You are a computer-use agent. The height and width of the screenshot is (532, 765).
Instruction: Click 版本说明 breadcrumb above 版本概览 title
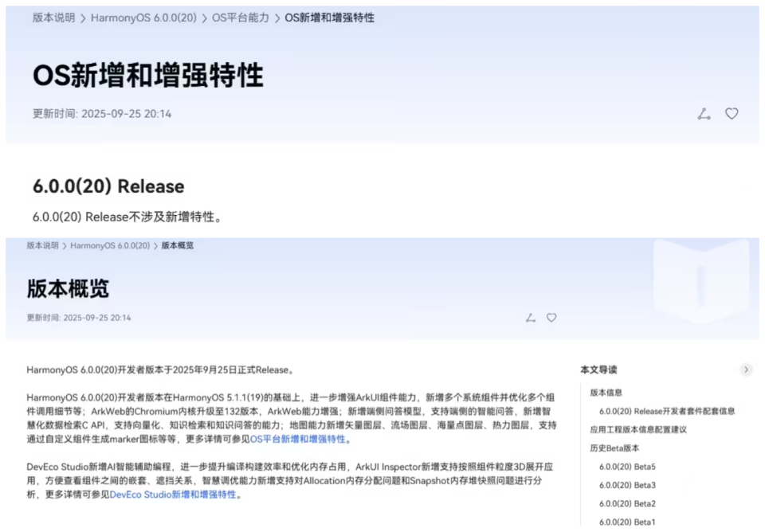[42, 245]
